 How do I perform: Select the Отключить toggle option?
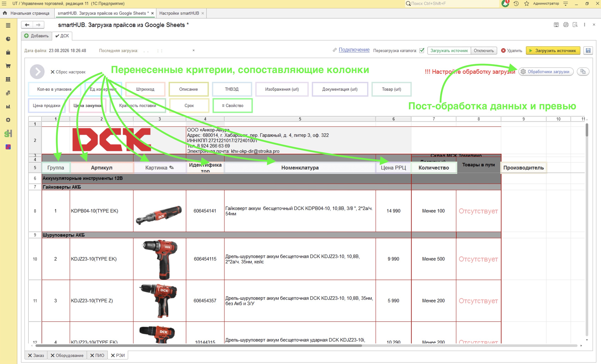coord(484,51)
